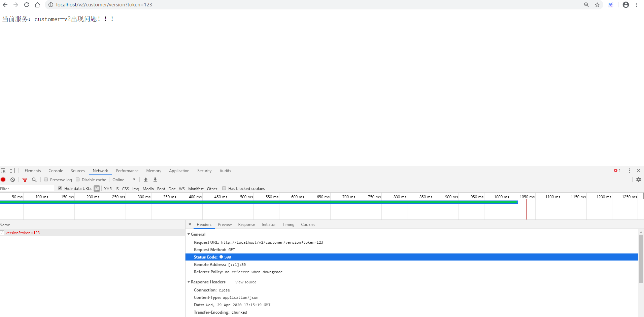The width and height of the screenshot is (644, 317).
Task: Uncheck Hide data URLs
Action: [60, 188]
